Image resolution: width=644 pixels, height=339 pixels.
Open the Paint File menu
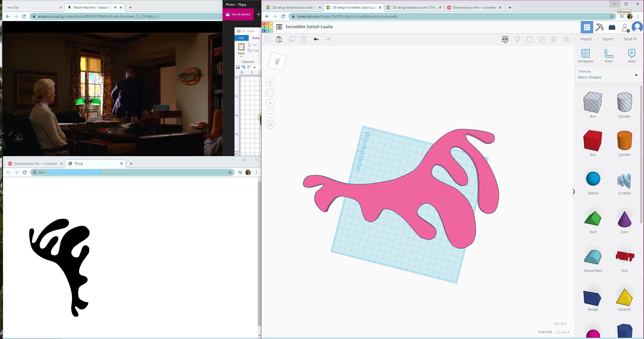241,38
